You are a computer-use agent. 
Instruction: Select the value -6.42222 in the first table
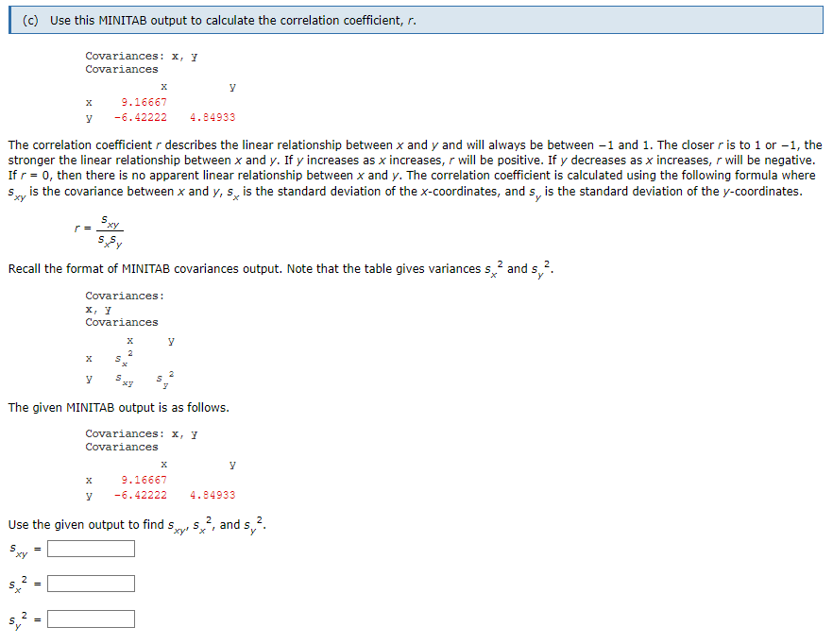(x=140, y=116)
